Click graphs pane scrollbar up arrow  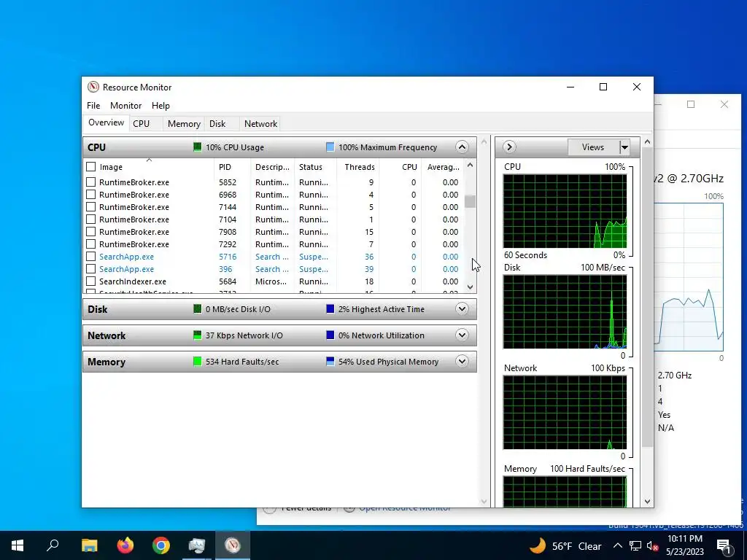click(648, 142)
